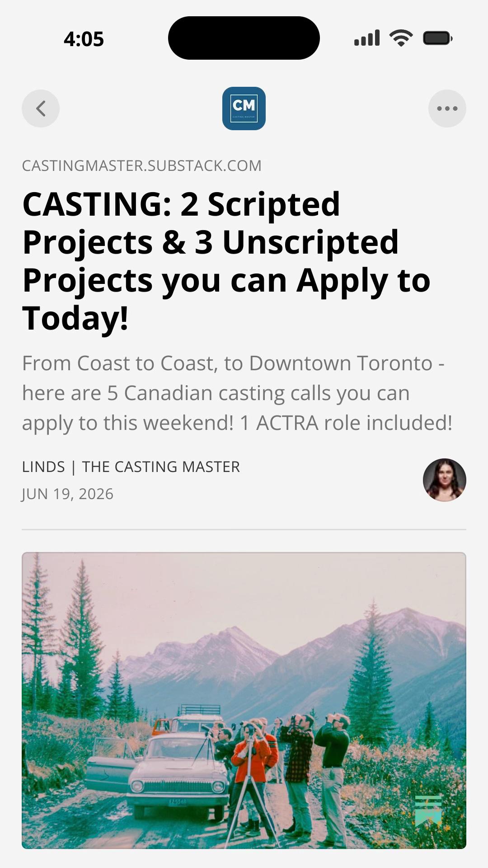Open the author's profile avatar
Image resolution: width=488 pixels, height=868 pixels.
pos(445,480)
